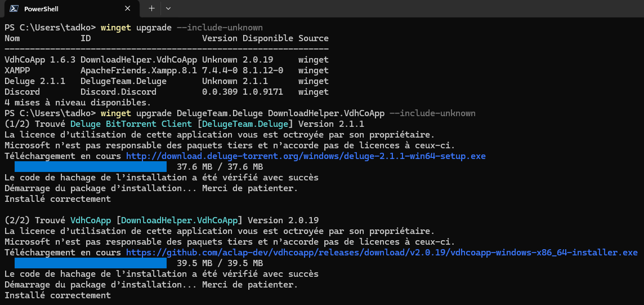Click the '4 mises à niveau disponibles' line
The height and width of the screenshot is (305, 644).
(x=78, y=103)
